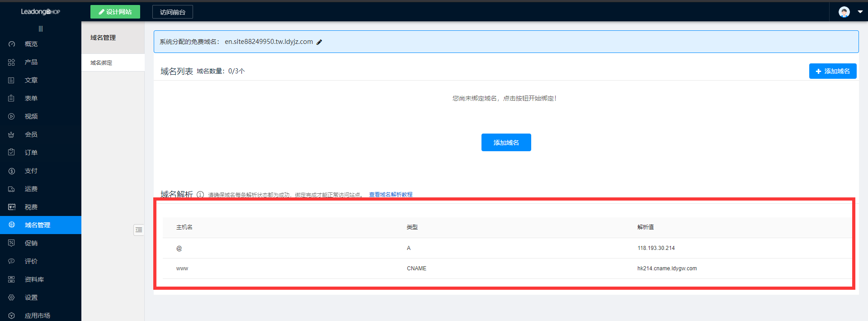
Task: Open 查看域名解析教程 tutorial link
Action: click(391, 195)
